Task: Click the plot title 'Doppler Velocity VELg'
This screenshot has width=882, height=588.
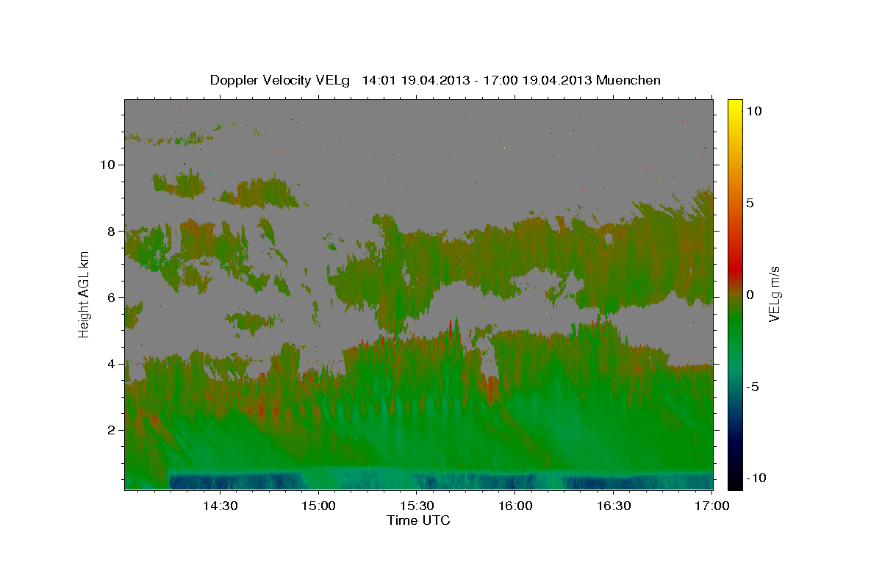Action: pos(282,80)
